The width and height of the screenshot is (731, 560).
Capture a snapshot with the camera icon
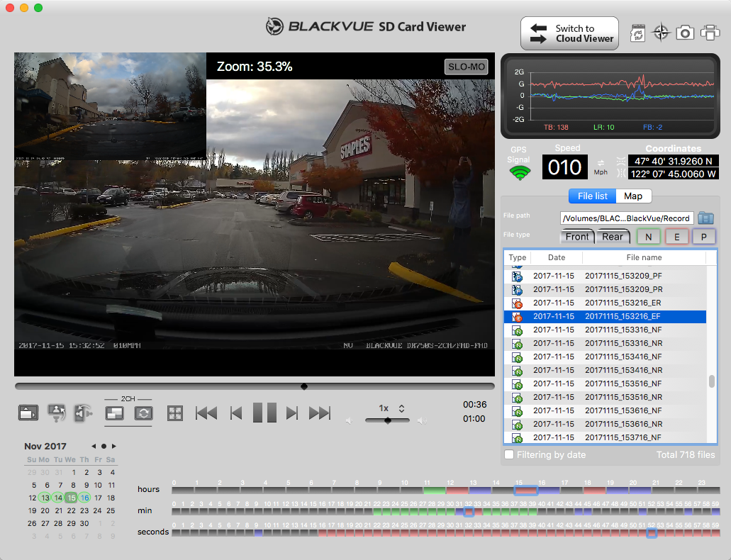point(685,33)
